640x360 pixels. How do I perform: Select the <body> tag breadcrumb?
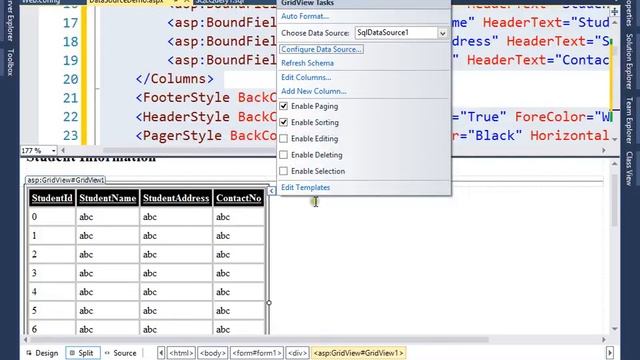point(213,353)
